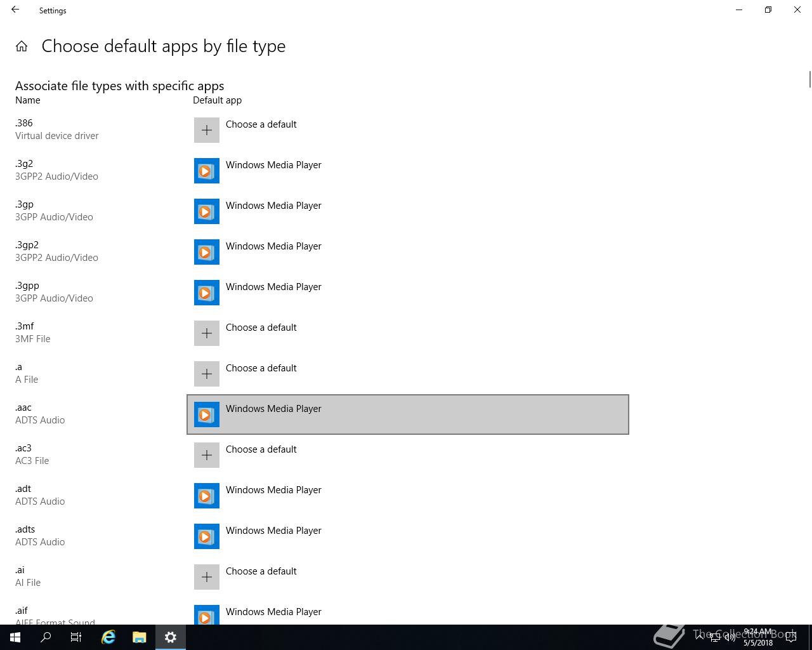Open File Explorer from taskbar

tap(140, 637)
